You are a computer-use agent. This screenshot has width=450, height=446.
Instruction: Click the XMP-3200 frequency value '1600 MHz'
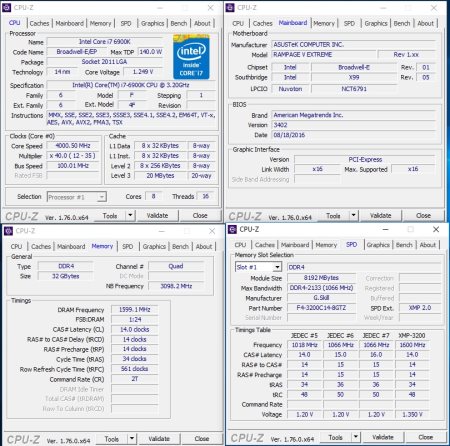tap(412, 345)
